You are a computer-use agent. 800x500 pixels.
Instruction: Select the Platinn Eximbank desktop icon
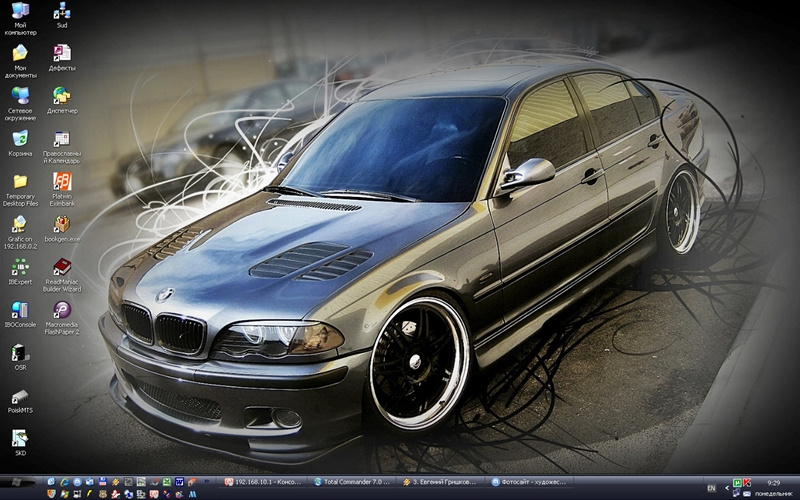point(62,189)
